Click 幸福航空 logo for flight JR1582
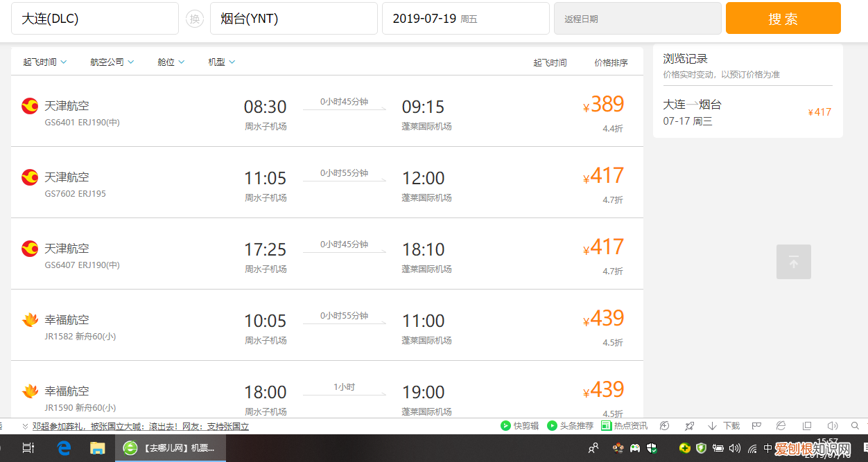The image size is (868, 462). point(30,320)
